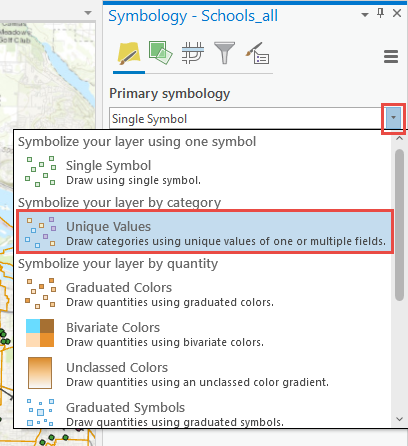Pick Bivariate Colors symbology option
408x446 pixels.
[x=205, y=333]
